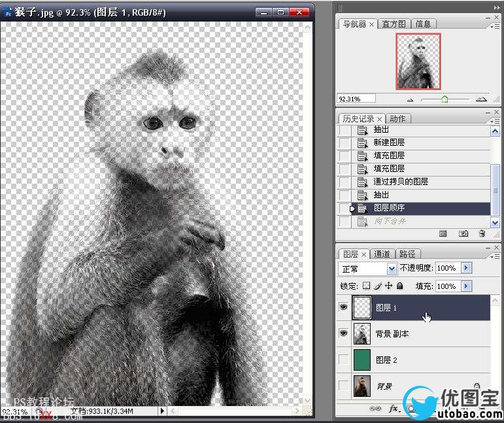Show 图层 2 via its visibility box
Viewport: 504px width, 423px height.
(344, 360)
